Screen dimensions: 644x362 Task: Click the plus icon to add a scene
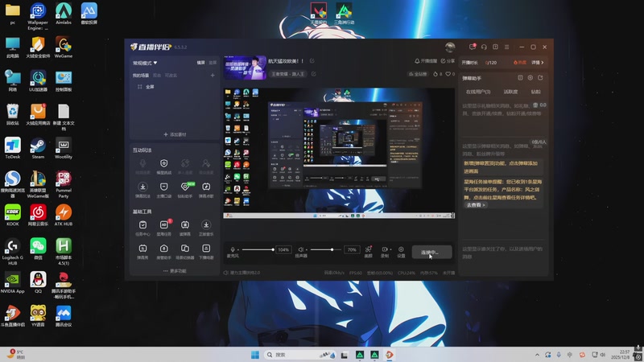(x=213, y=75)
